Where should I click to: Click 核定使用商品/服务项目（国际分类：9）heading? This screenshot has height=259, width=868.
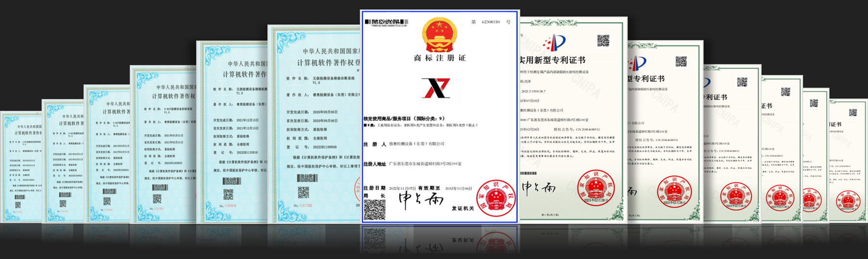click(x=404, y=118)
